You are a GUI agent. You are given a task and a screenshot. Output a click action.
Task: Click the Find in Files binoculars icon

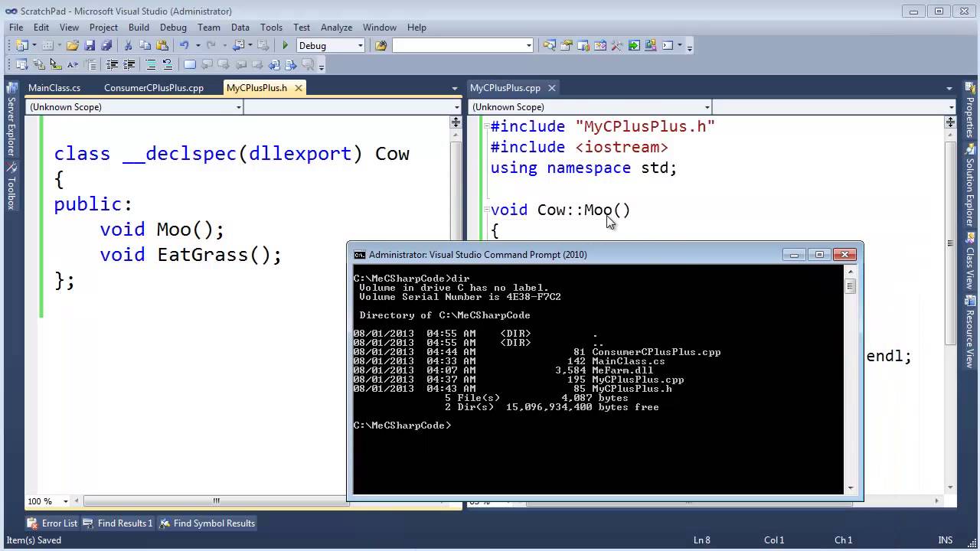tap(381, 46)
